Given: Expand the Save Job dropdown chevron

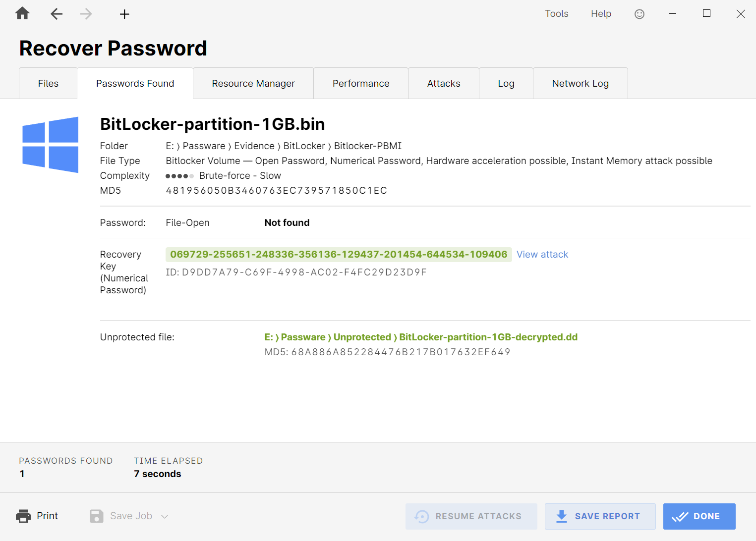Looking at the screenshot, I should tap(165, 516).
